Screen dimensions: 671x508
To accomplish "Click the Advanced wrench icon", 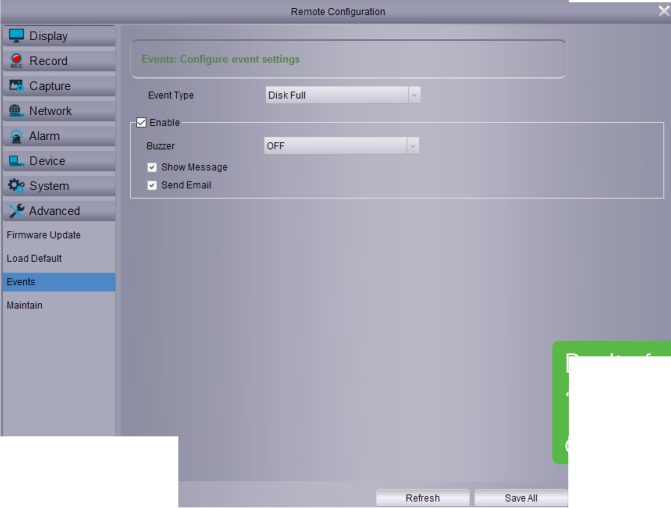I will click(16, 211).
